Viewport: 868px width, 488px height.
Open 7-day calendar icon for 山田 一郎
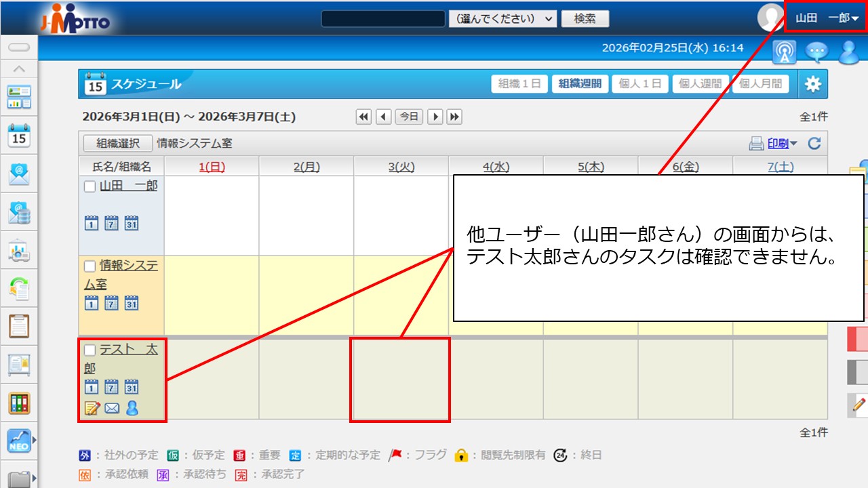click(x=111, y=222)
